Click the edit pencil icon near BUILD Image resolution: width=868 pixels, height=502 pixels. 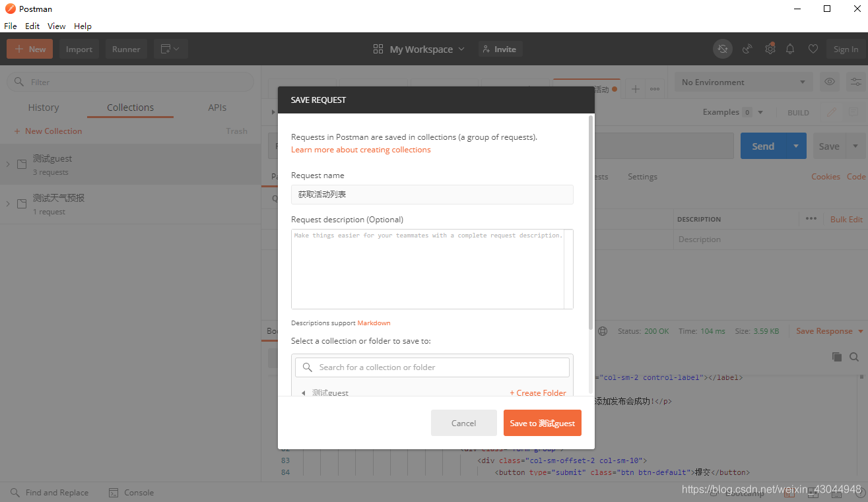coord(832,112)
